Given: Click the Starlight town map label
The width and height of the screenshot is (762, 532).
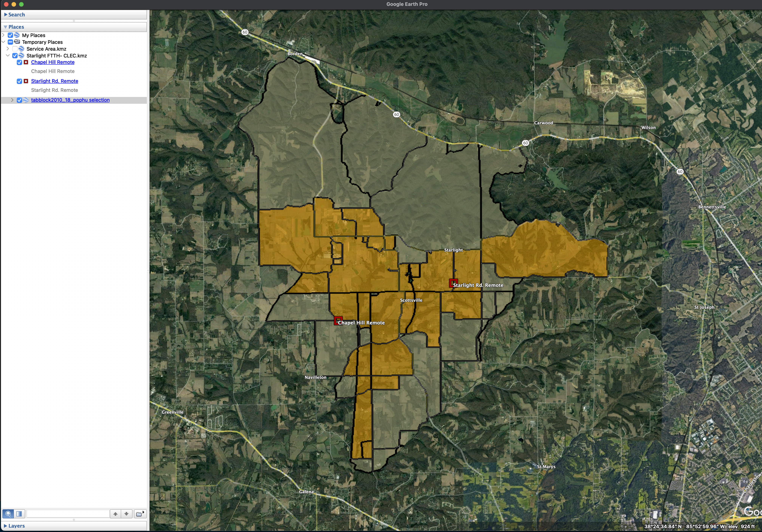Looking at the screenshot, I should (453, 250).
